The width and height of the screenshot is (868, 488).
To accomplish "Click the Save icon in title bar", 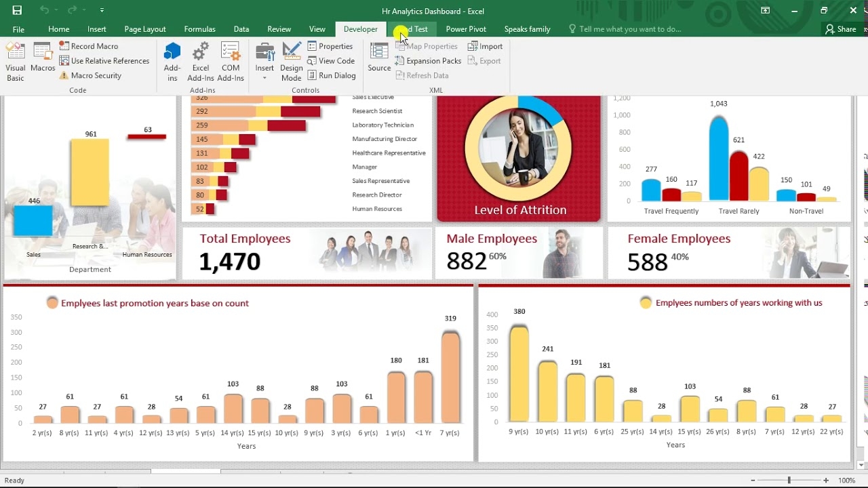I will click(x=17, y=10).
